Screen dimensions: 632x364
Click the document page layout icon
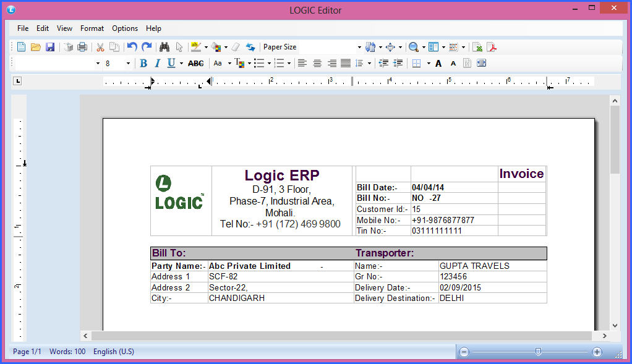(467, 63)
